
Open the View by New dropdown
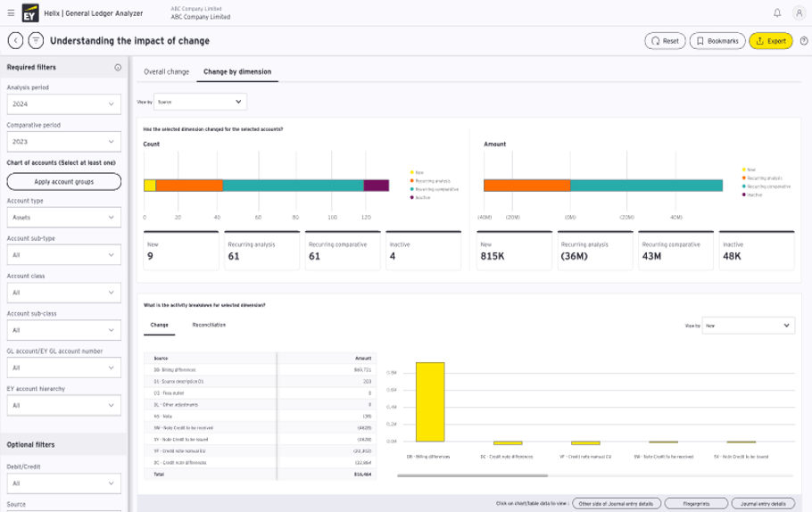point(748,326)
